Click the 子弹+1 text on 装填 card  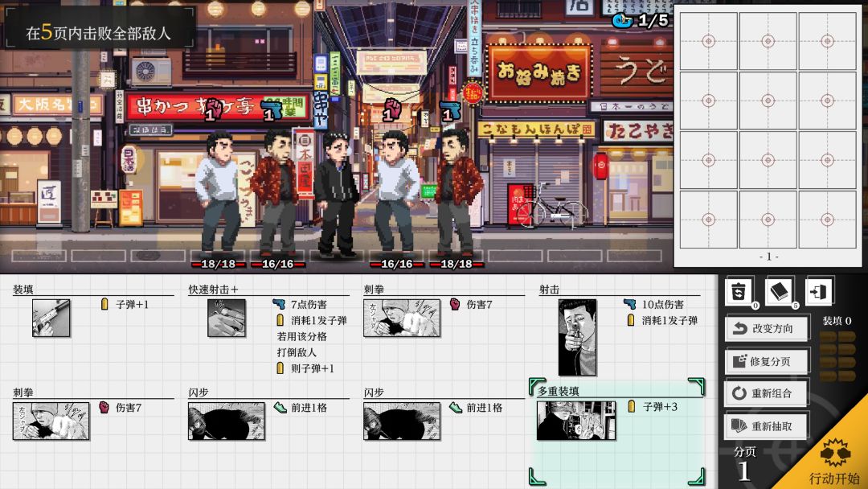point(132,304)
